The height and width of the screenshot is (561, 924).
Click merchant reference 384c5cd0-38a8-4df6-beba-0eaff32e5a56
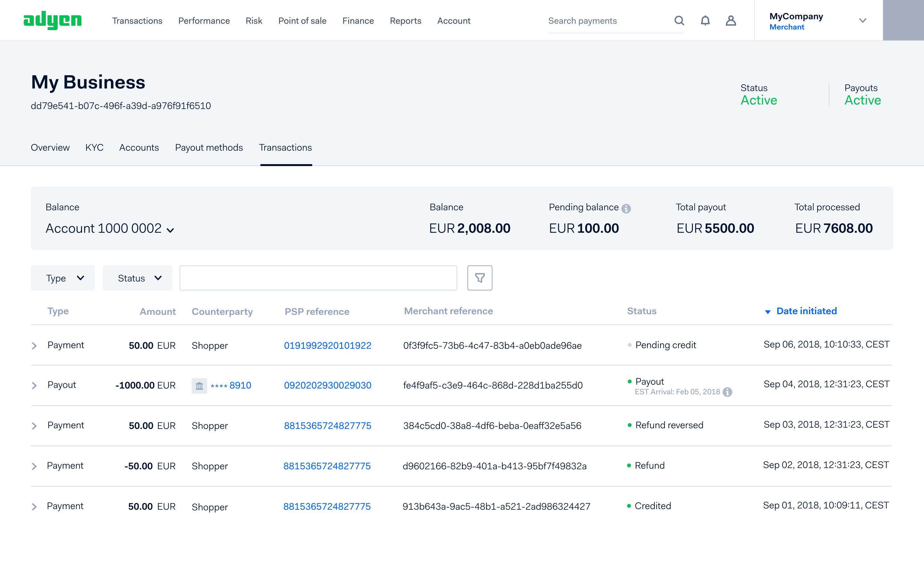pos(492,426)
